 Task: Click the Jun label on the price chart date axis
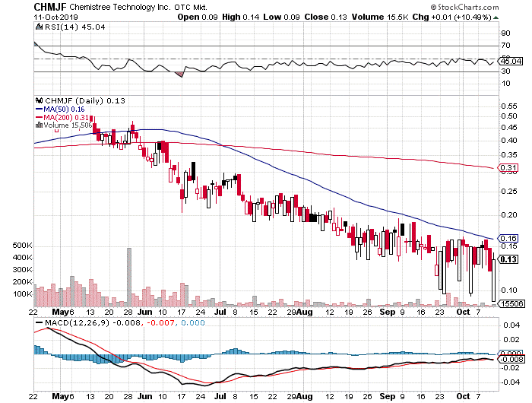[x=145, y=312]
